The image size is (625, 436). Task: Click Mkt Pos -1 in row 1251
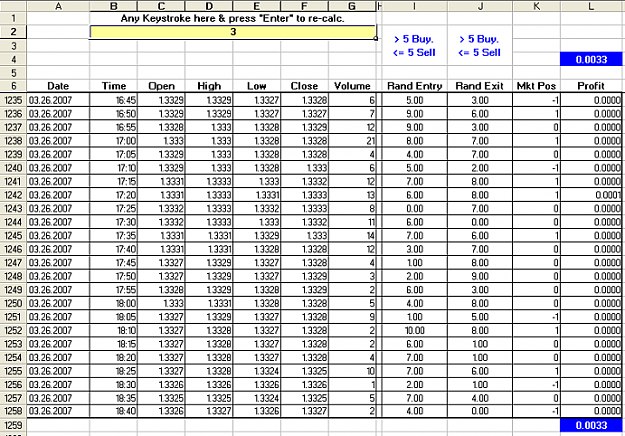coord(537,317)
